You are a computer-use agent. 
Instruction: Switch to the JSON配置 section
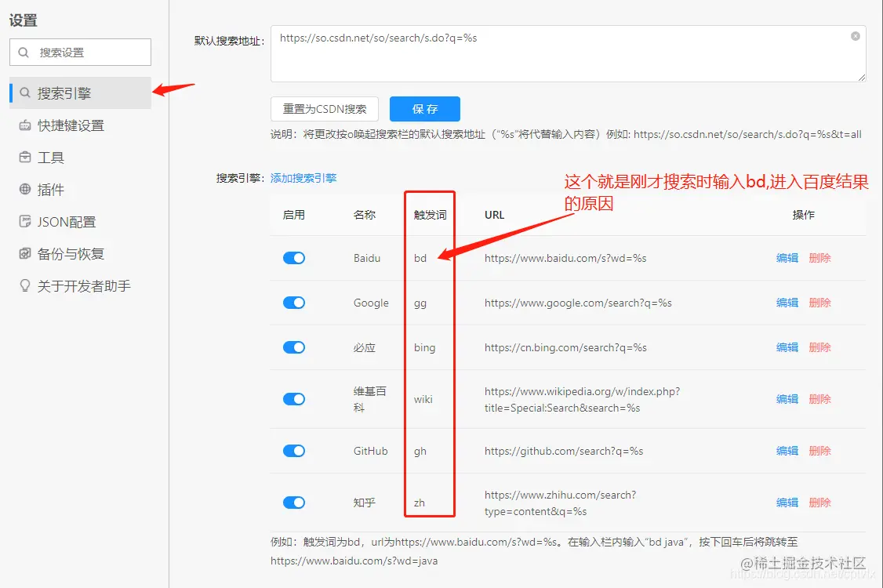click(81, 221)
